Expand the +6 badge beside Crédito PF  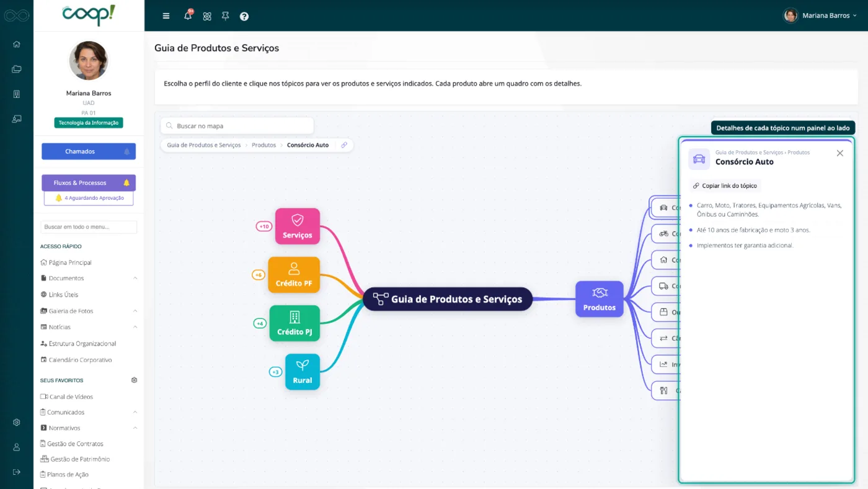coord(259,275)
